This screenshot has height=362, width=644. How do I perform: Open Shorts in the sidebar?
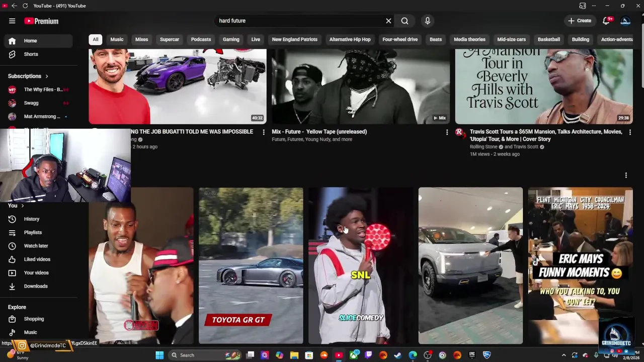tap(38, 54)
